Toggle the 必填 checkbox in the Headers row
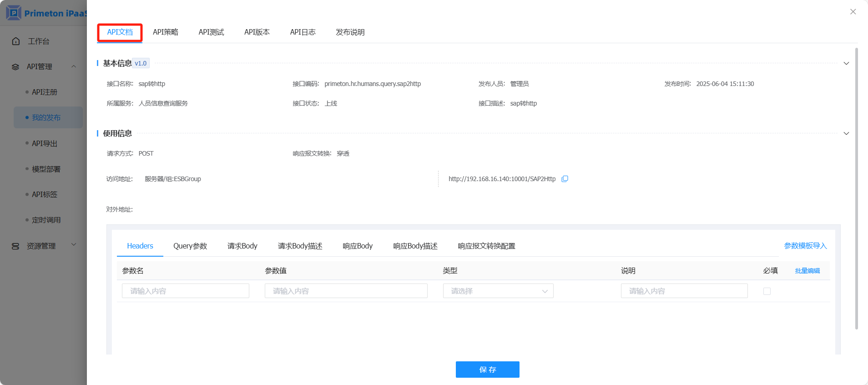 click(767, 291)
